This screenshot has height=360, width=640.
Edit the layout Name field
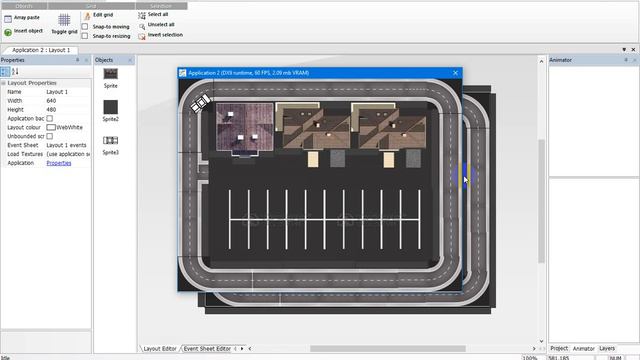[x=68, y=92]
